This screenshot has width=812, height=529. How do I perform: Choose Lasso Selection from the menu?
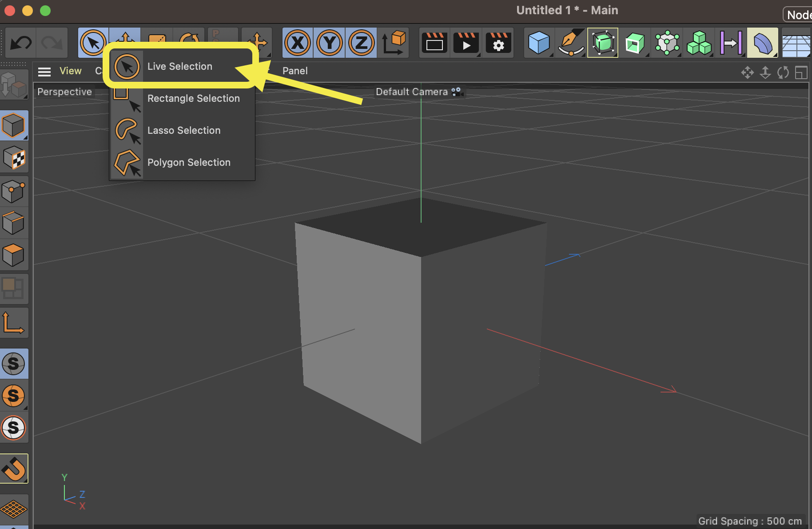click(184, 130)
